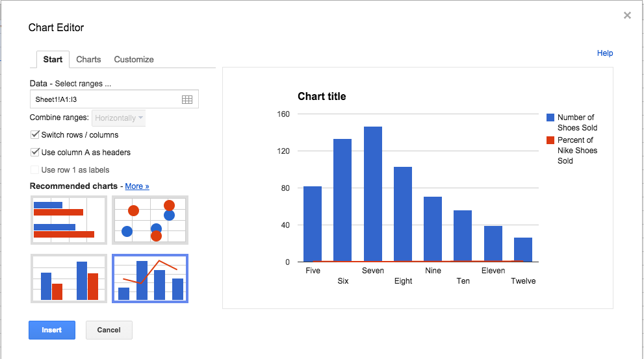Select the scatter bubble chart thumbnail
This screenshot has height=359, width=644.
coord(150,219)
